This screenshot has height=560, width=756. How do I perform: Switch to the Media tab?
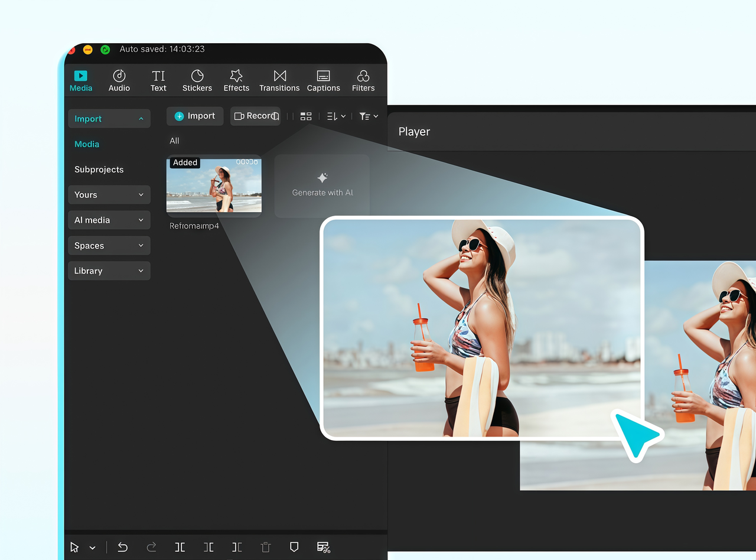(81, 81)
